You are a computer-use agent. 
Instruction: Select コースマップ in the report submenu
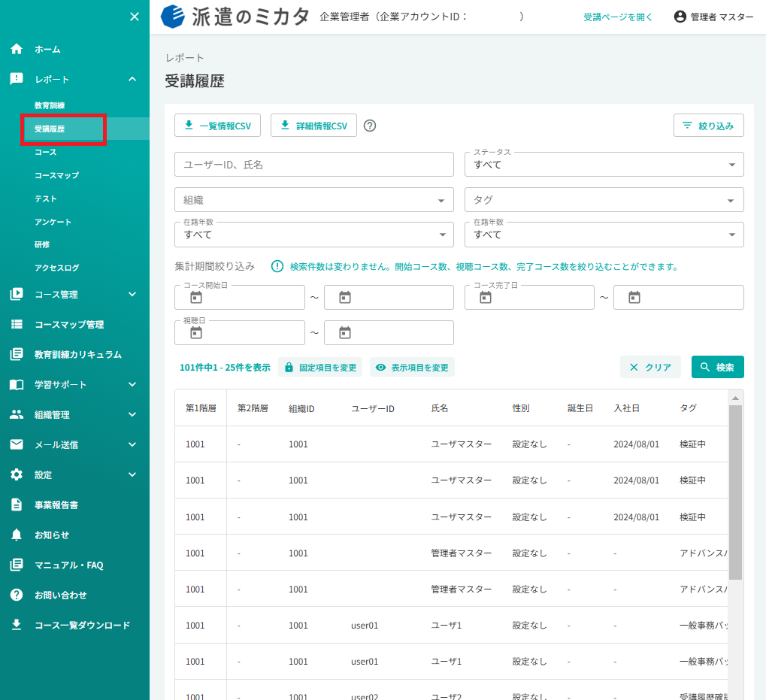[56, 175]
